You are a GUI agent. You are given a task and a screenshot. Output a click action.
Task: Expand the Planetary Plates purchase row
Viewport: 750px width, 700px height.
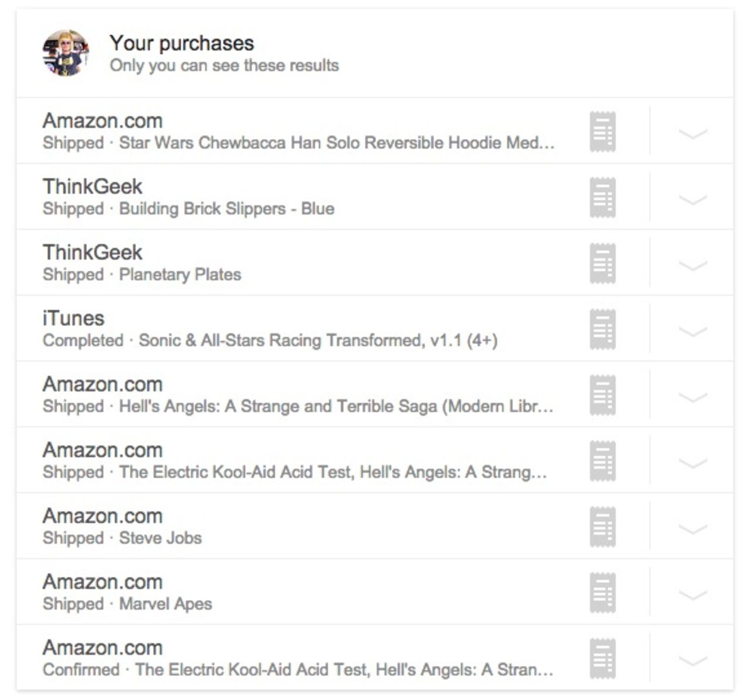tap(693, 265)
